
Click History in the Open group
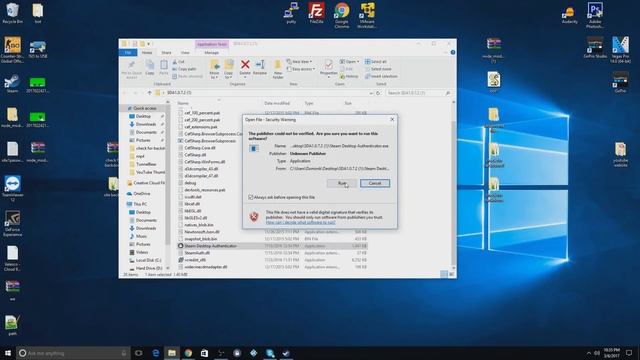click(349, 76)
